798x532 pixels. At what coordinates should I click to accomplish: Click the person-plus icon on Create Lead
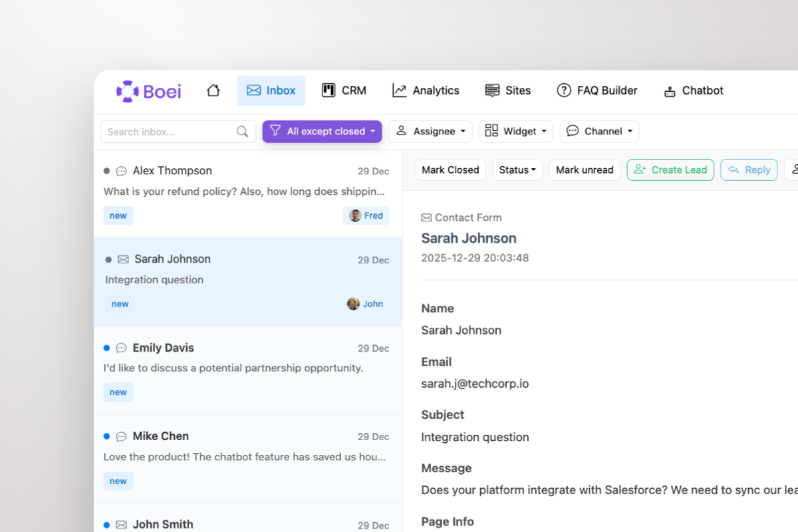point(640,170)
